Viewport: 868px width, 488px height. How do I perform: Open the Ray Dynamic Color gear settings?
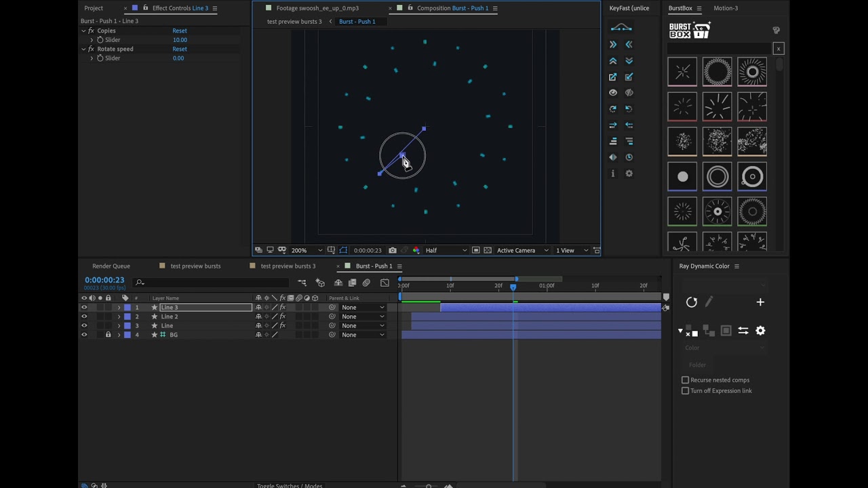(760, 331)
